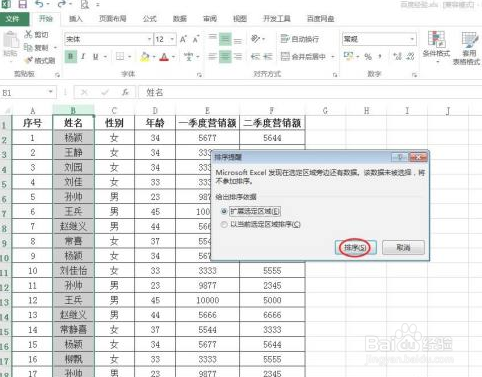The image size is (482, 377).
Task: Click the decrease decimal icon
Action: click(410, 57)
